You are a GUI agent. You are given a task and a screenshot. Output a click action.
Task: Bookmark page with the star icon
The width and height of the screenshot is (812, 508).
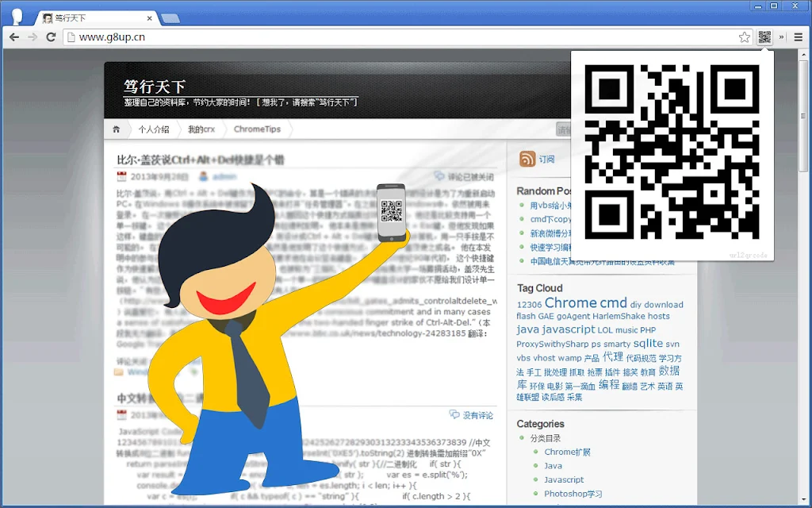coord(744,37)
